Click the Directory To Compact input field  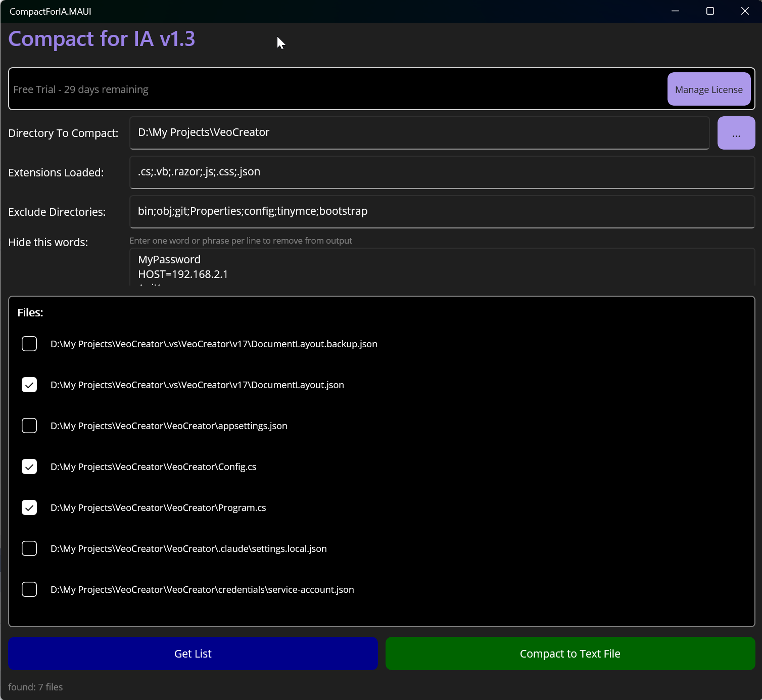point(419,133)
